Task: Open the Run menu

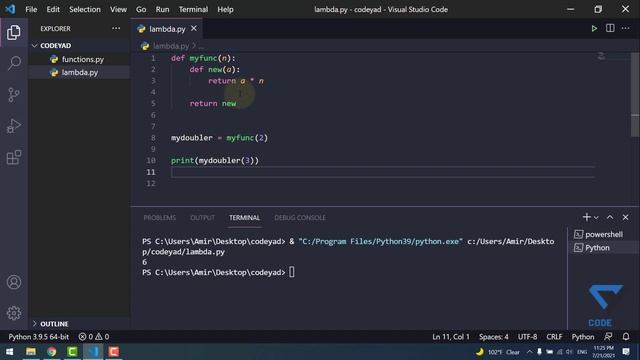Action: tap(162, 9)
